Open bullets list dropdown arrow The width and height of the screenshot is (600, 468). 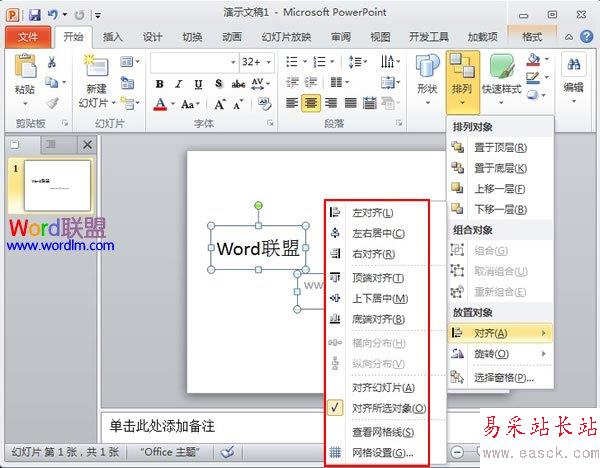coord(305,62)
